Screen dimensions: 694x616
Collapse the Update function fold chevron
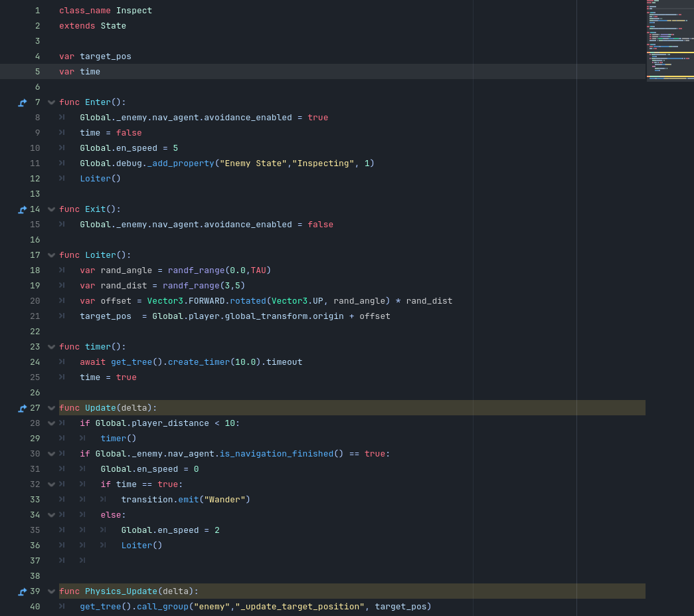click(51, 408)
